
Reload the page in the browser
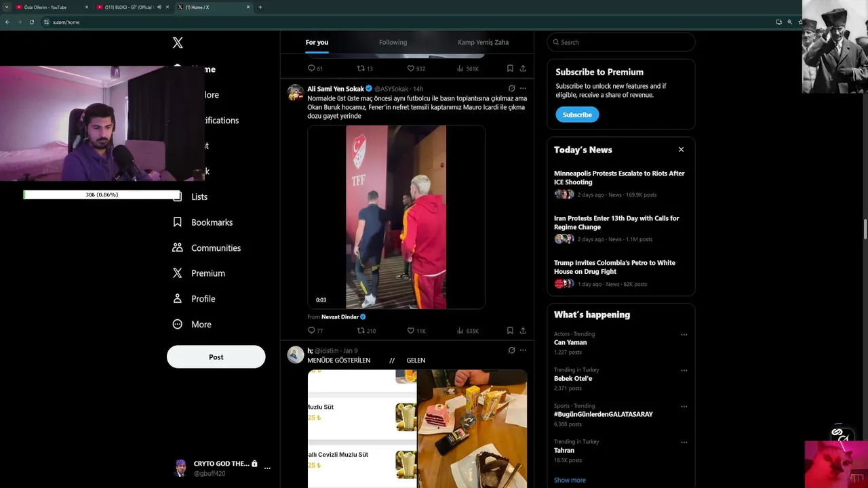(31, 22)
